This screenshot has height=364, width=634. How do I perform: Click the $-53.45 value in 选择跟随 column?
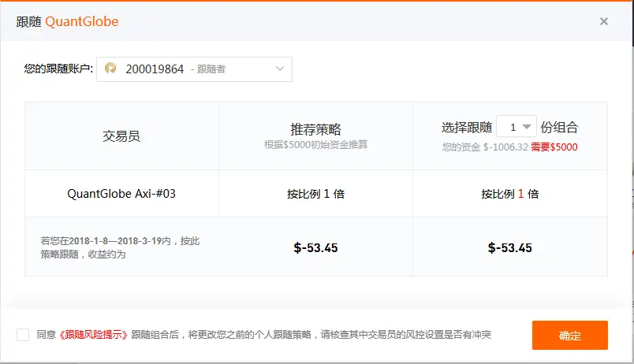click(510, 247)
